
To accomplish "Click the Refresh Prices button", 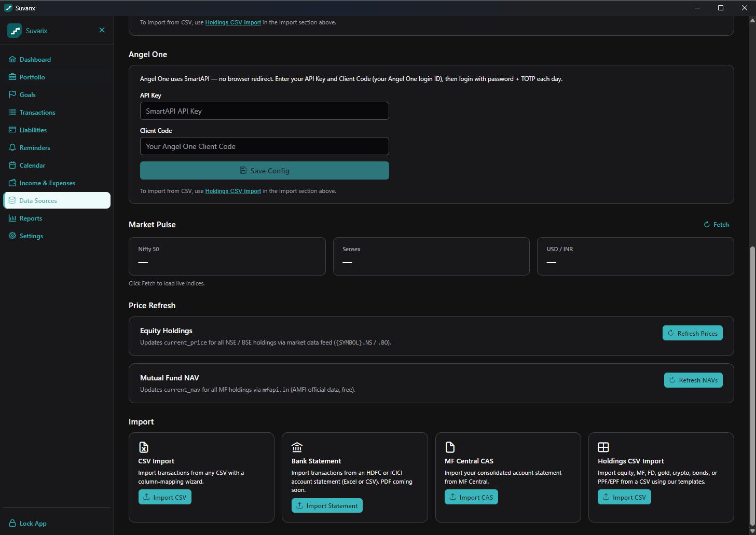I will tap(692, 333).
